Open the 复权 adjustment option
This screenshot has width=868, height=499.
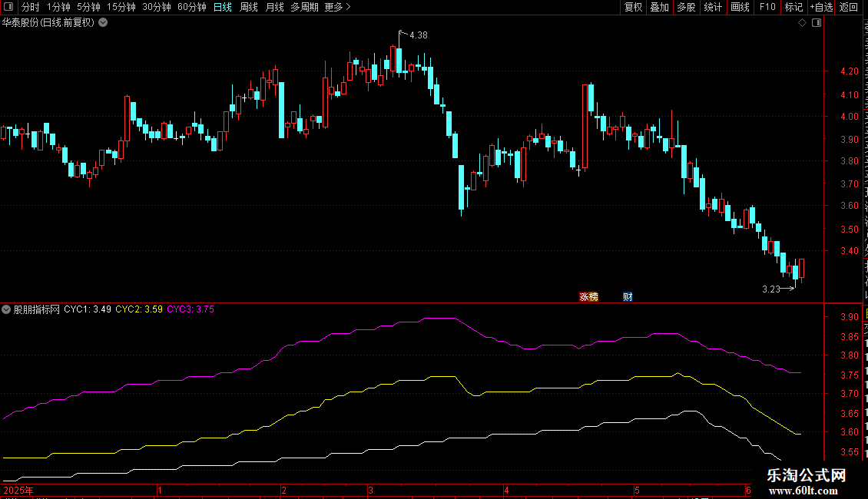[x=633, y=7]
